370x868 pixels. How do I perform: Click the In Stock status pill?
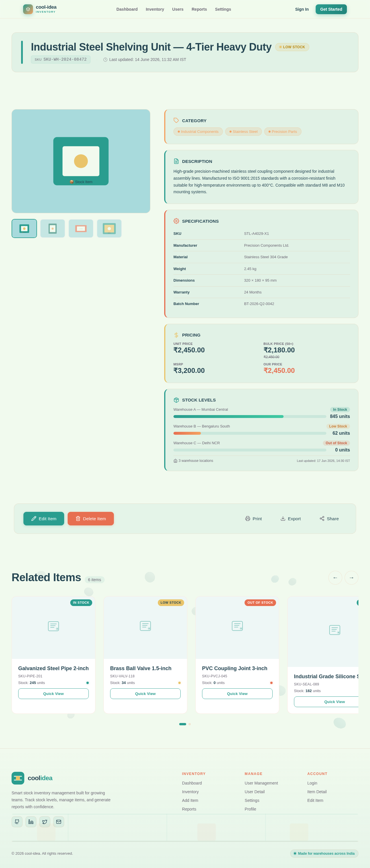pyautogui.click(x=340, y=410)
